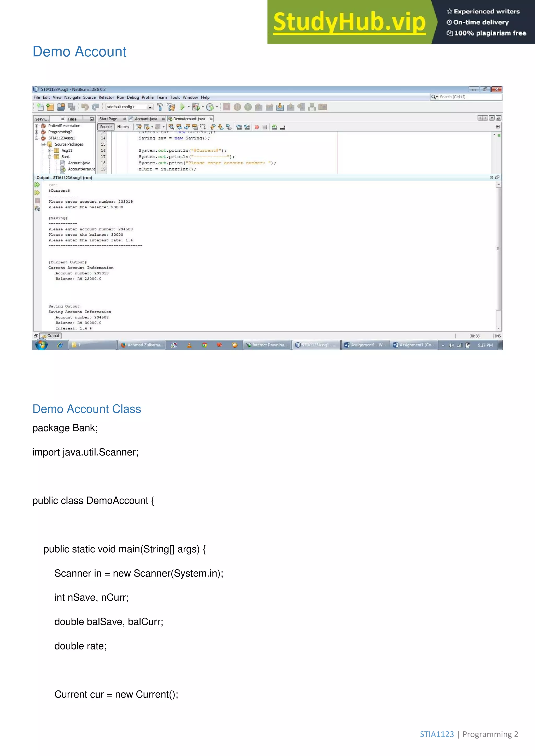The width and height of the screenshot is (535, 756).
Task: Open the Navigate menu
Action: 72,97
